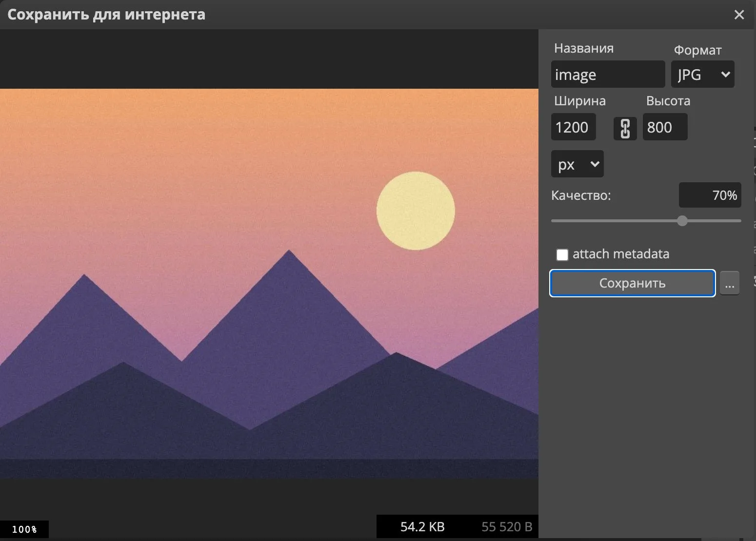Click the sunset mountains preview image
The height and width of the screenshot is (541, 756).
click(x=269, y=283)
